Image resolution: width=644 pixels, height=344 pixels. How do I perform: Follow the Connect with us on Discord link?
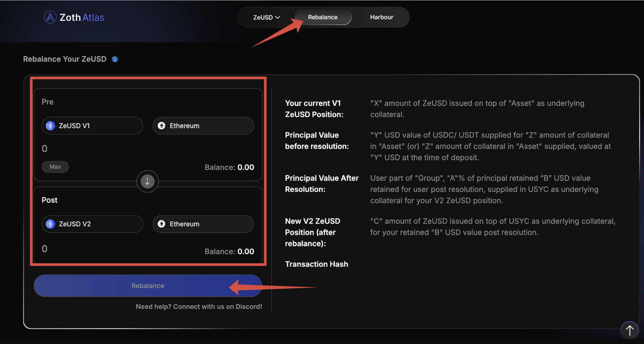(199, 307)
